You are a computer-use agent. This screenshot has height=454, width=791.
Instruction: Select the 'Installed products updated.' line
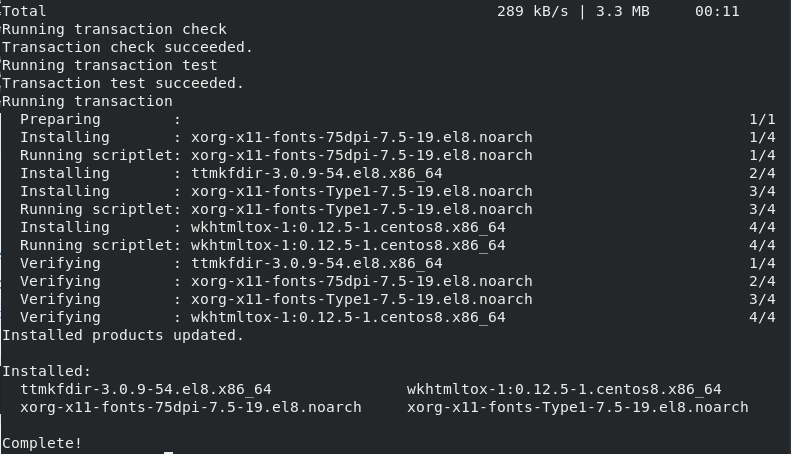(123, 335)
